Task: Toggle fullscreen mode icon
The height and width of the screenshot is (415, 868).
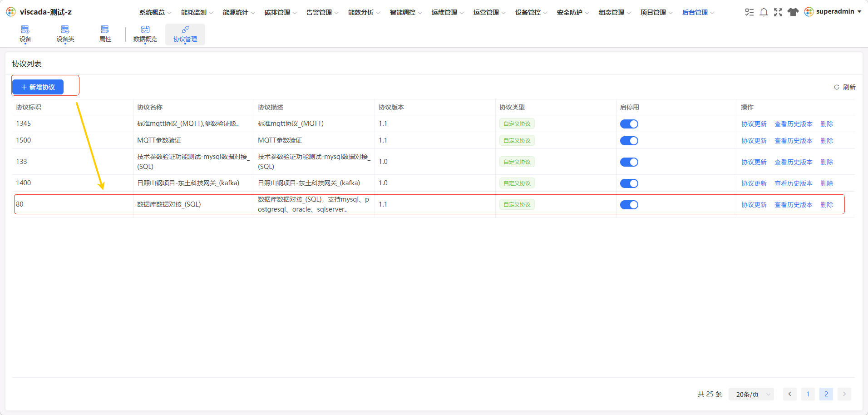Action: click(x=778, y=12)
